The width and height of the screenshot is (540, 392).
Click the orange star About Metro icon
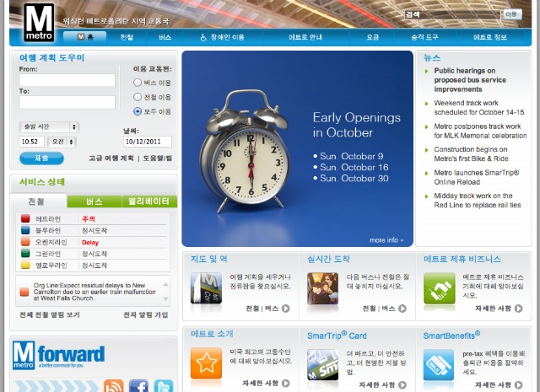pos(206,362)
